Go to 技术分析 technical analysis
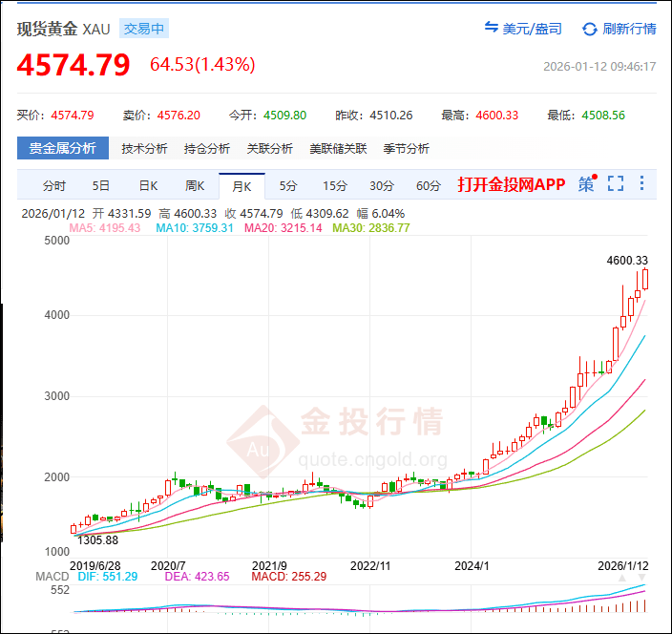This screenshot has width=672, height=634. point(144,148)
